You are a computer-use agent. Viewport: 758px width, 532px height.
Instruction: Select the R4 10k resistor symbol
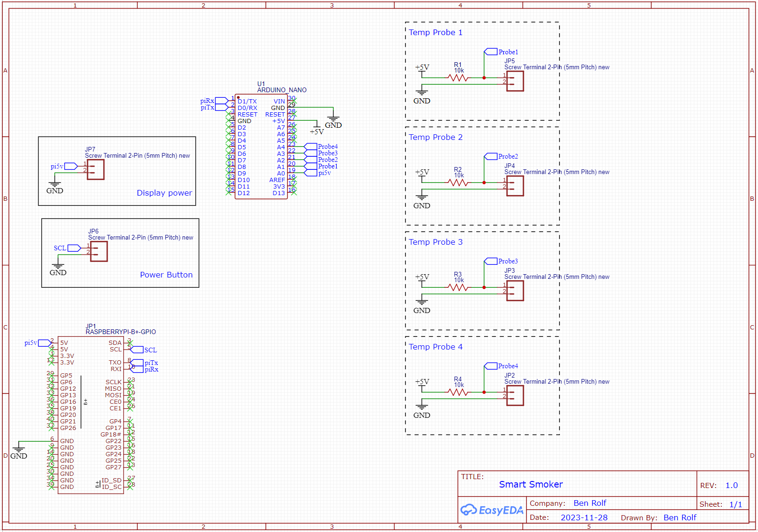pyautogui.click(x=458, y=392)
